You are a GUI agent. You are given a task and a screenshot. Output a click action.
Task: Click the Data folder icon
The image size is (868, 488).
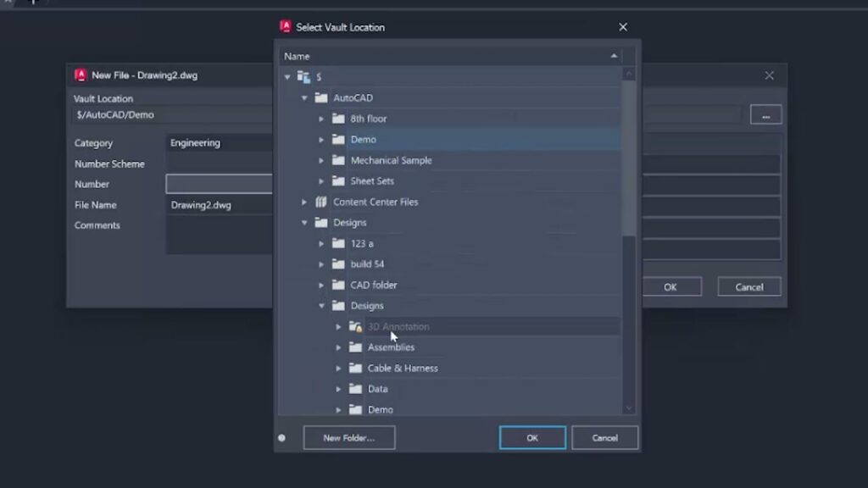[355, 389]
